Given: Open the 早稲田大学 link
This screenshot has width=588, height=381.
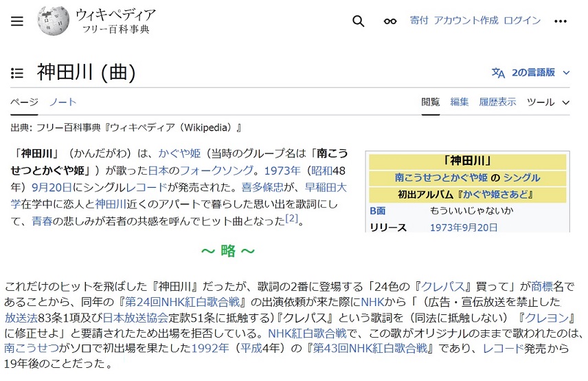Looking at the screenshot, I should click(326, 187).
